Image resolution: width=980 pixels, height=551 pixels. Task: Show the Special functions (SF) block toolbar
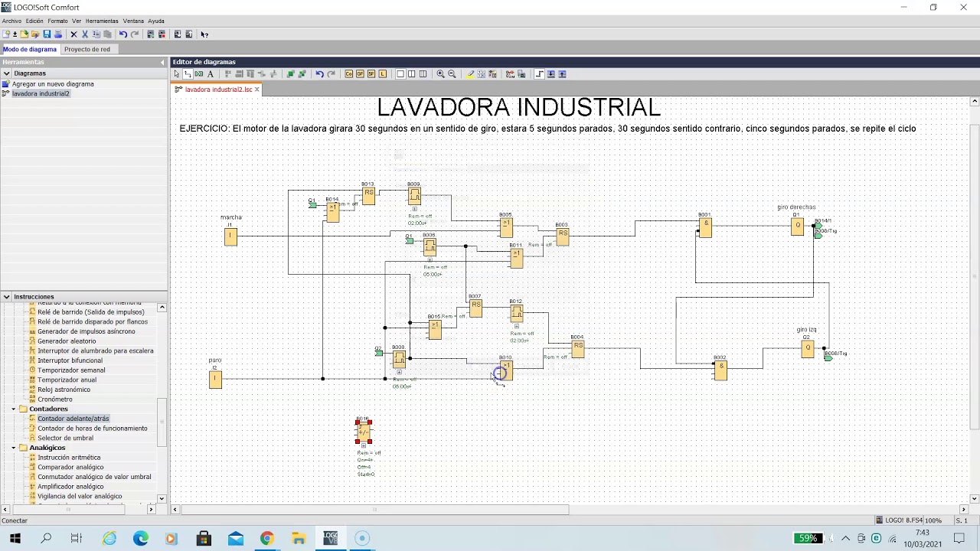pyautogui.click(x=371, y=74)
